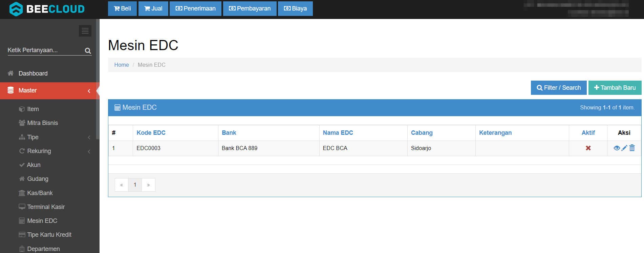The height and width of the screenshot is (253, 644).
Task: Click the trash delete icon for EDC0003
Action: 632,148
